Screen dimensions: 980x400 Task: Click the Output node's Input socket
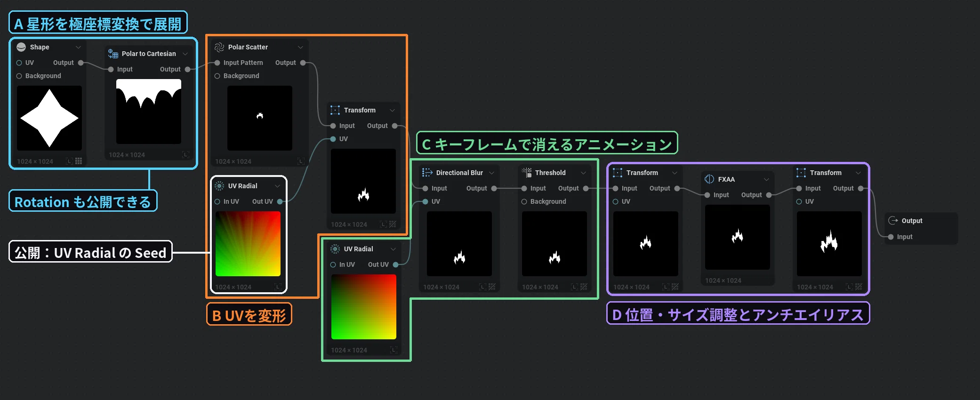[x=891, y=237]
